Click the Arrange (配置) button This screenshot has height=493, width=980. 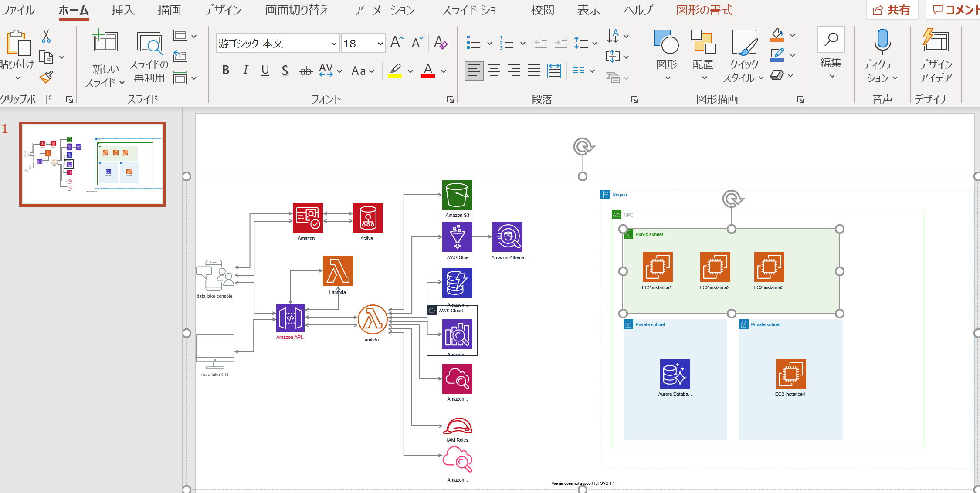703,54
